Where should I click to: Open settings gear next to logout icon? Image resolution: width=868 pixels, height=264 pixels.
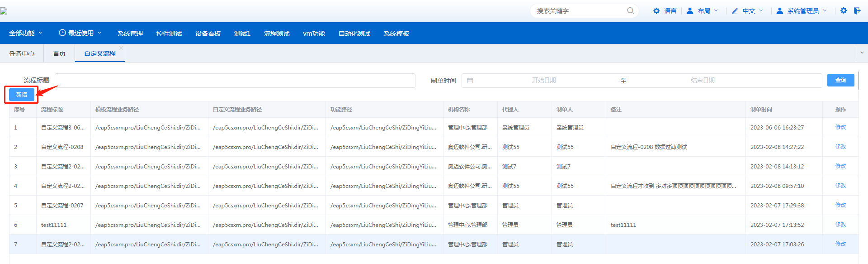[844, 10]
